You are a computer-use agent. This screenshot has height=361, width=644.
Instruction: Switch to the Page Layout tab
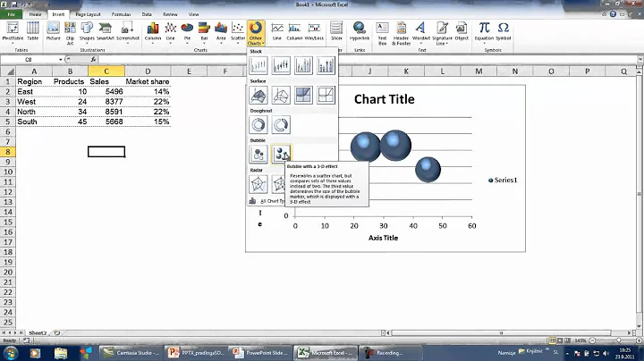pyautogui.click(x=88, y=14)
